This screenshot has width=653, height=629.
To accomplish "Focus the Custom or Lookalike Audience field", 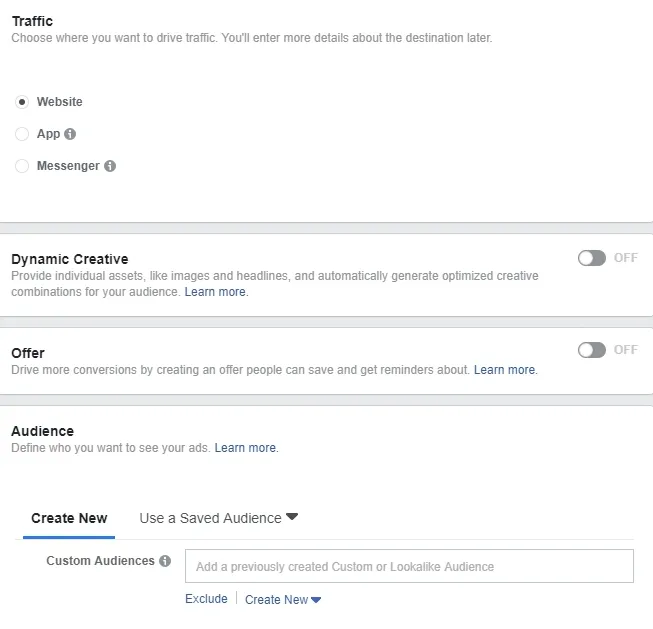I will click(x=409, y=566).
